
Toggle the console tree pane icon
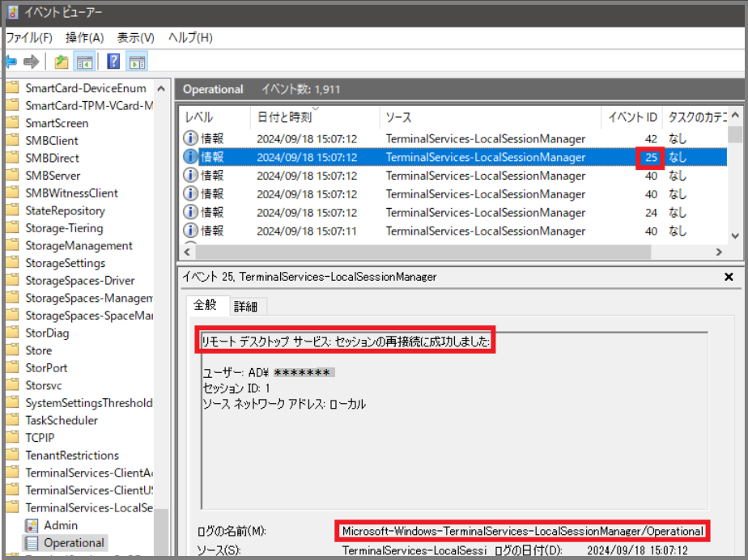coord(83,62)
